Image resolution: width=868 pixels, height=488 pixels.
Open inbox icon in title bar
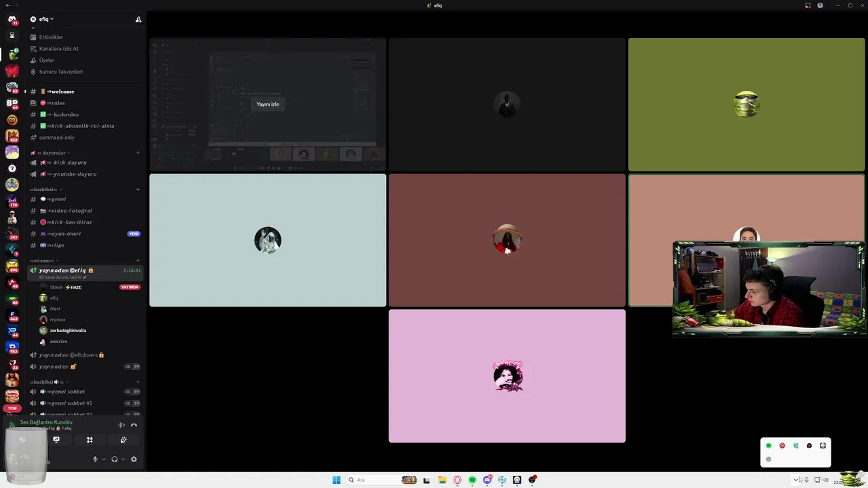[808, 5]
